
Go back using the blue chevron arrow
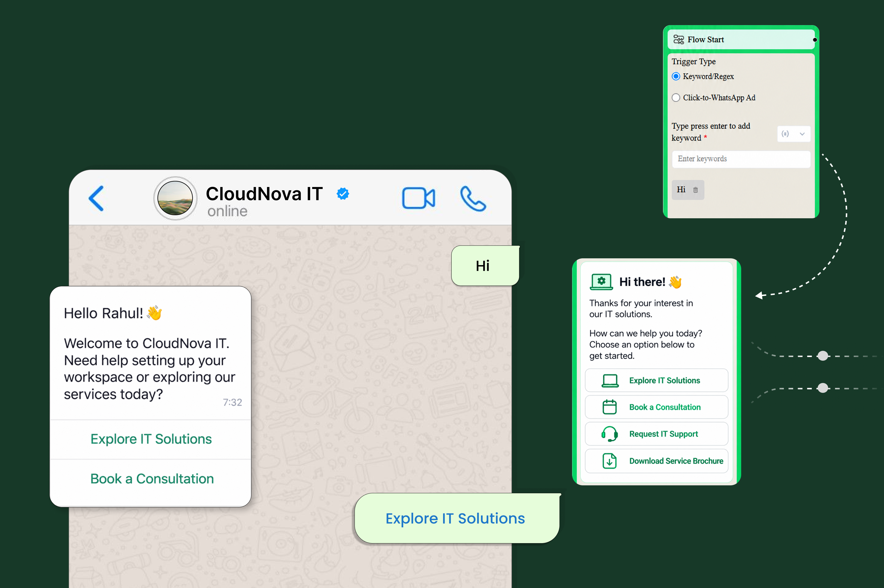96,198
